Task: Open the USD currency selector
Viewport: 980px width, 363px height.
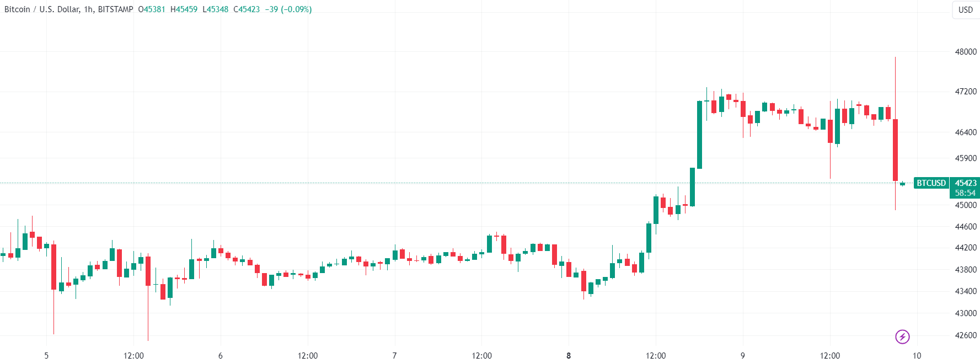Action: pyautogui.click(x=965, y=9)
